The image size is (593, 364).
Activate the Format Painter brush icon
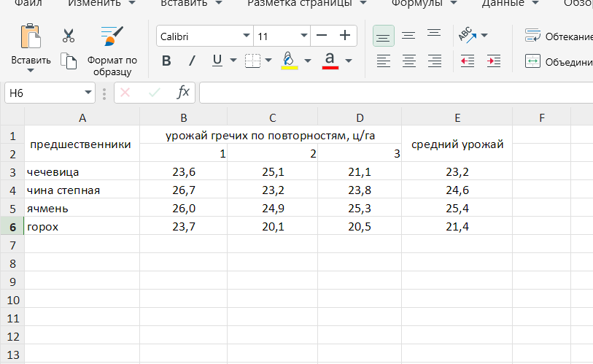point(112,36)
